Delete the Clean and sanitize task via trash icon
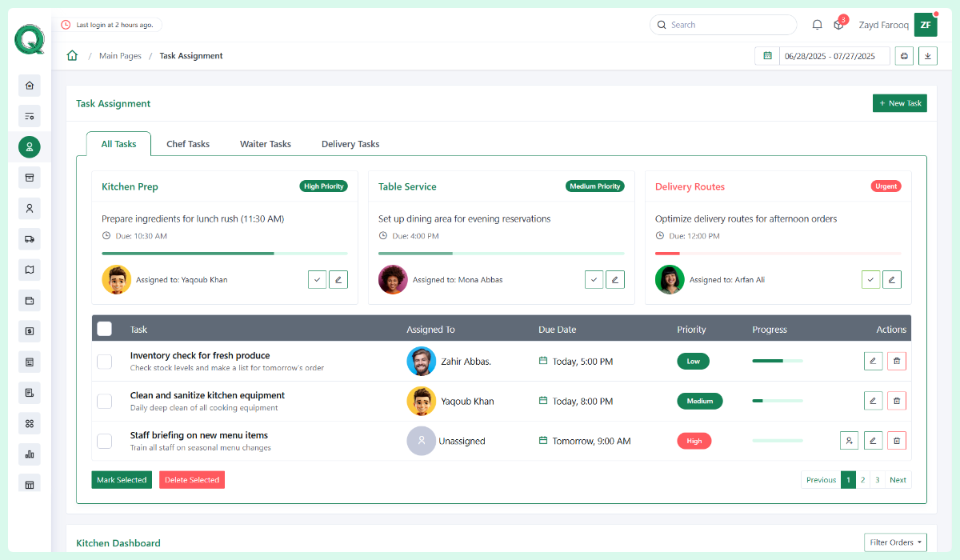The image size is (960, 560). pos(897,400)
